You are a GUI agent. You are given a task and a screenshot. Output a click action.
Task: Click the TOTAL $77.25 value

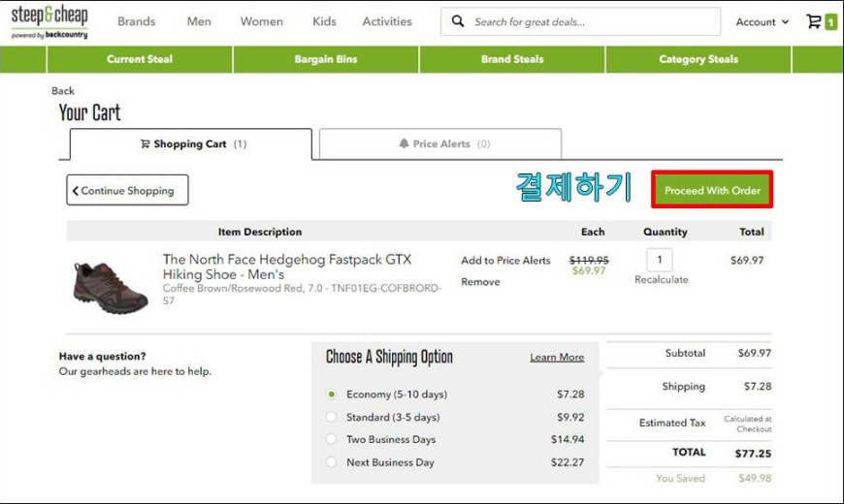click(x=753, y=454)
